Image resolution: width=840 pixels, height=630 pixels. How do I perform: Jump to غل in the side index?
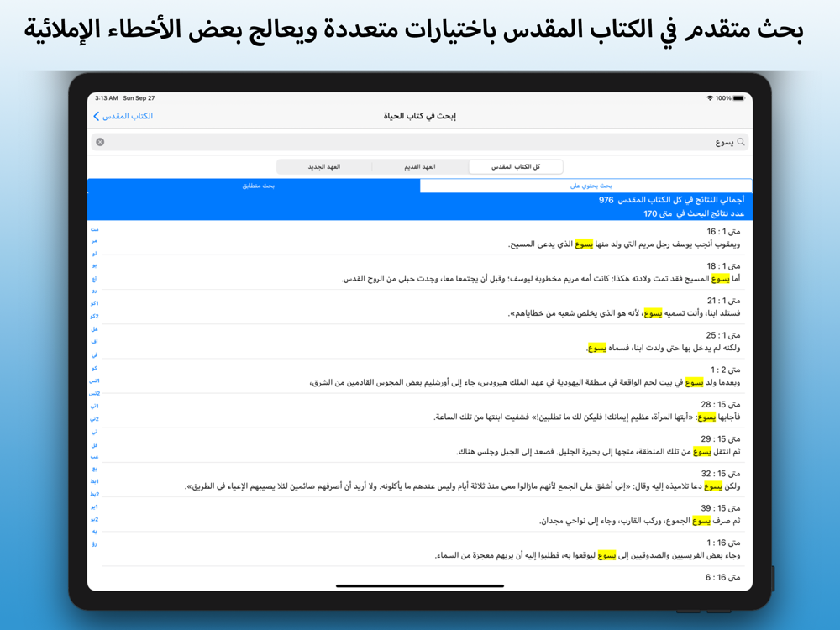(94, 329)
